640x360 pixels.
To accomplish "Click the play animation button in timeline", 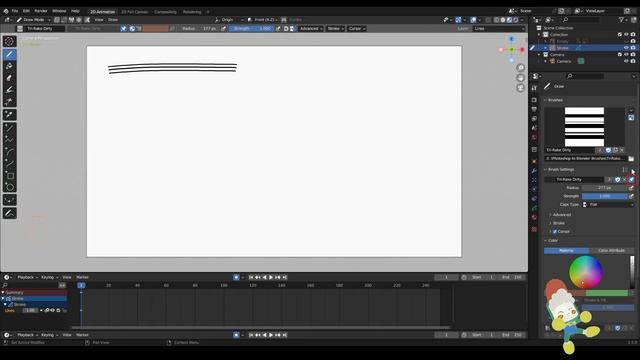I will pyautogui.click(x=271, y=278).
